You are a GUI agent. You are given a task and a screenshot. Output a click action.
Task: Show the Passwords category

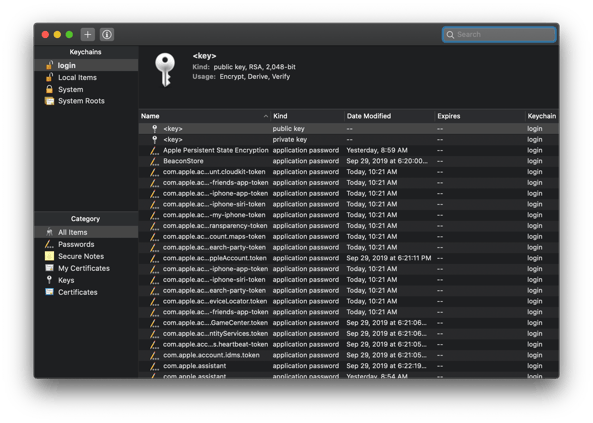[x=86, y=244]
